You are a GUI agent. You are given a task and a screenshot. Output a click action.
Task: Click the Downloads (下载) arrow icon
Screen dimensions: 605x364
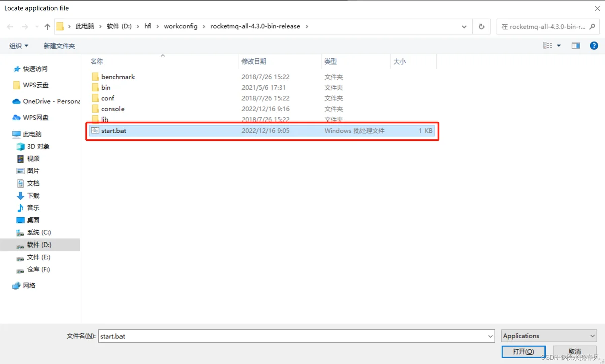20,196
